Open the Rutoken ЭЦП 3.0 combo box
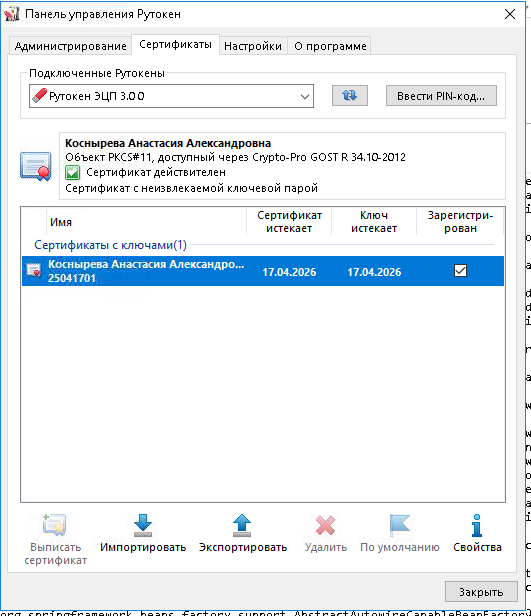Screen dimensions: 531x616 171,96
